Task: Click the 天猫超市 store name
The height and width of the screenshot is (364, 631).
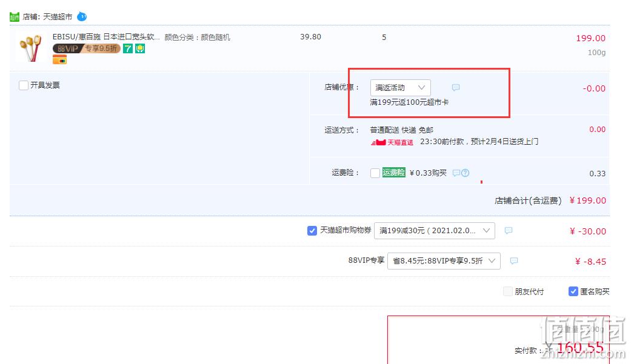Action: point(58,17)
